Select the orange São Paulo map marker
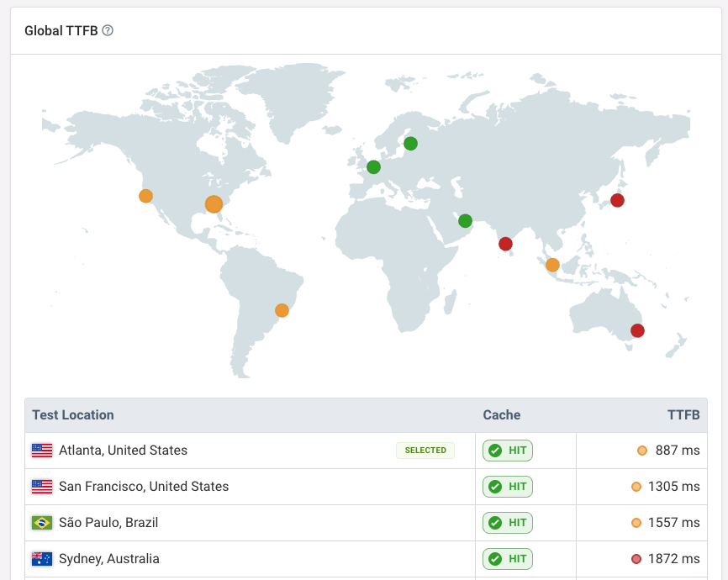 [x=282, y=309]
